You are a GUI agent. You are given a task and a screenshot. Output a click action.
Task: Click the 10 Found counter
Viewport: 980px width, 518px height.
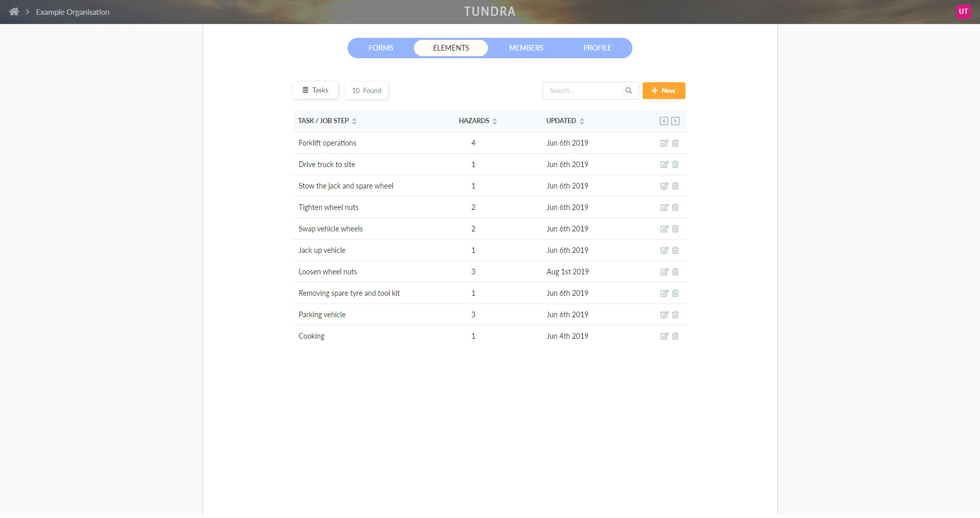[x=366, y=90]
